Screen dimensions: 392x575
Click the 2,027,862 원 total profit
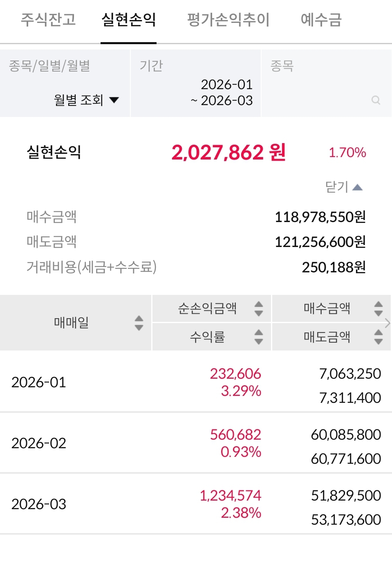[x=228, y=153]
